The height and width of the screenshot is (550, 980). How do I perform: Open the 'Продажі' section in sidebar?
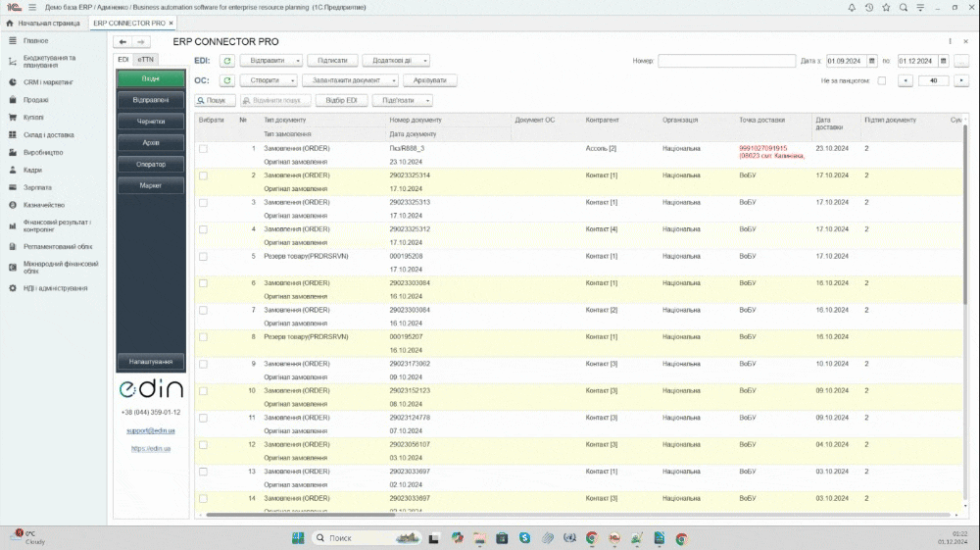[36, 99]
